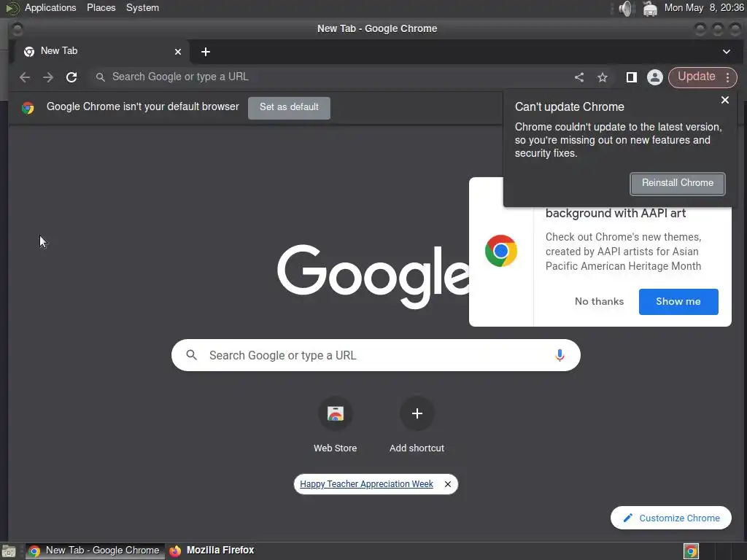Viewport: 747px width, 560px height.
Task: Switch to Mozilla Firefox in the taskbar
Action: pos(212,551)
